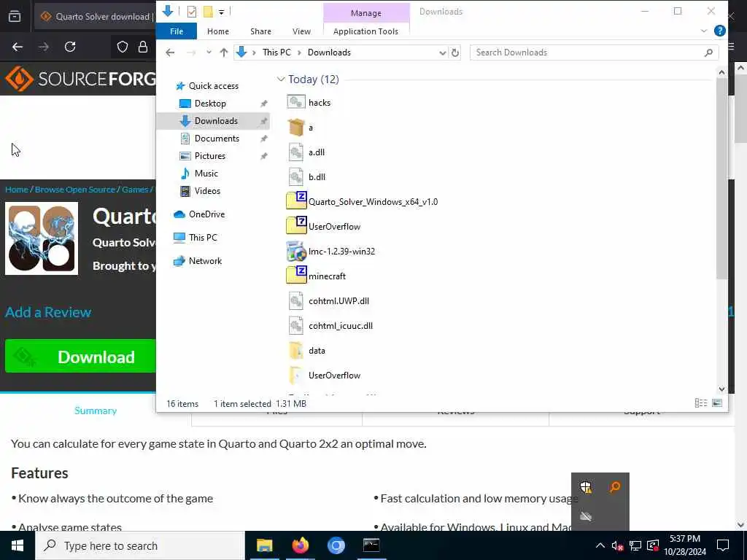
Task: Select Pictures in navigation pane
Action: (209, 156)
